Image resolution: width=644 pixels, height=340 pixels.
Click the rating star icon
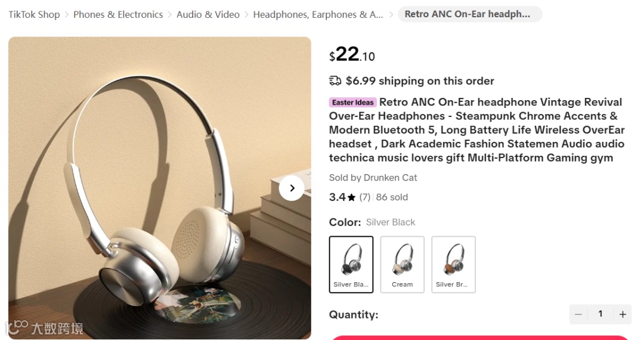pos(351,197)
